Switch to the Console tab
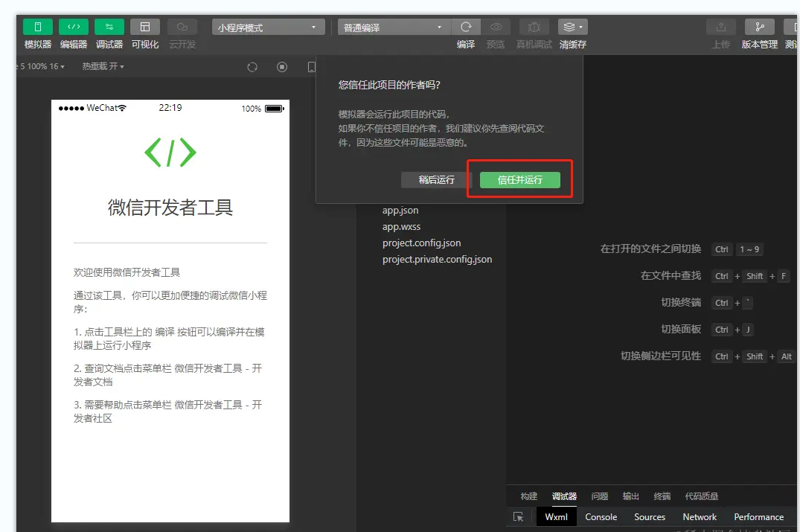 [601, 517]
